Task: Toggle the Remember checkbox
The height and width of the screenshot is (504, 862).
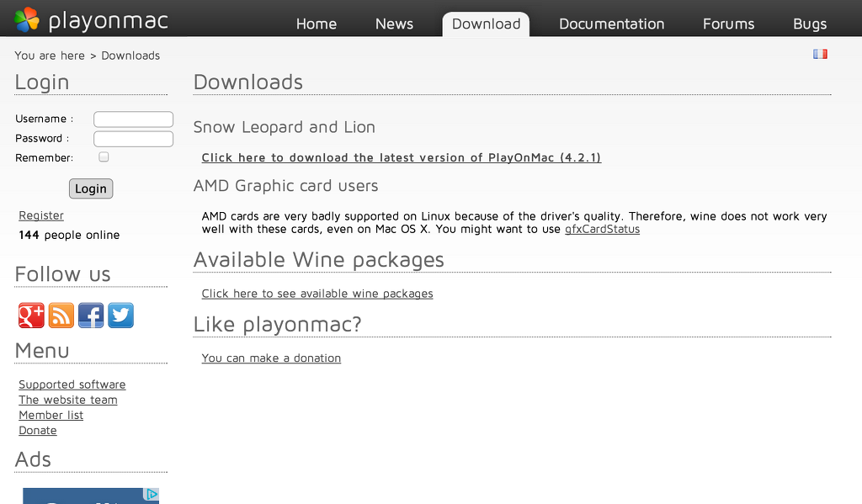Action: [104, 157]
